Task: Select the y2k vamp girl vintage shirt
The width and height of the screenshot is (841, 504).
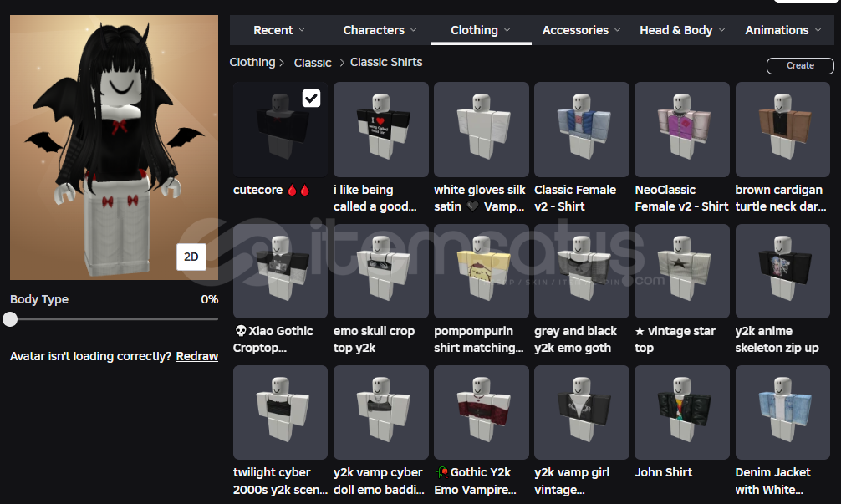Action: (581, 412)
